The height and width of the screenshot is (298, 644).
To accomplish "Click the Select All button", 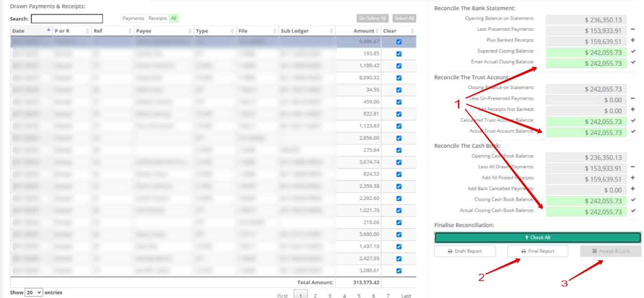I will coord(404,18).
